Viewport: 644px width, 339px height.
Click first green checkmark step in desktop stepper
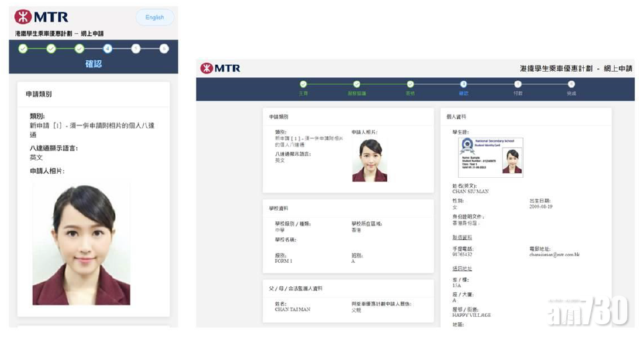click(303, 84)
